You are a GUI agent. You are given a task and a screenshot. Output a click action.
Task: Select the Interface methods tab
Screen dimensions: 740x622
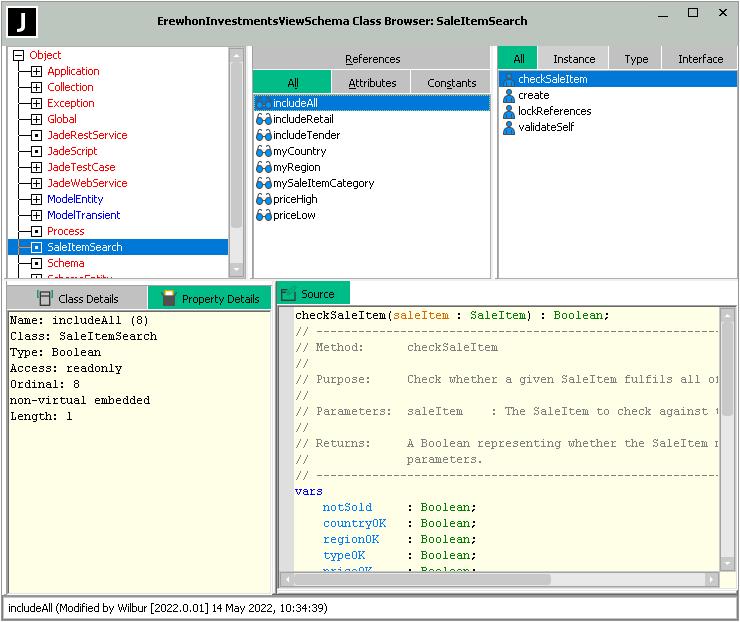tap(700, 59)
